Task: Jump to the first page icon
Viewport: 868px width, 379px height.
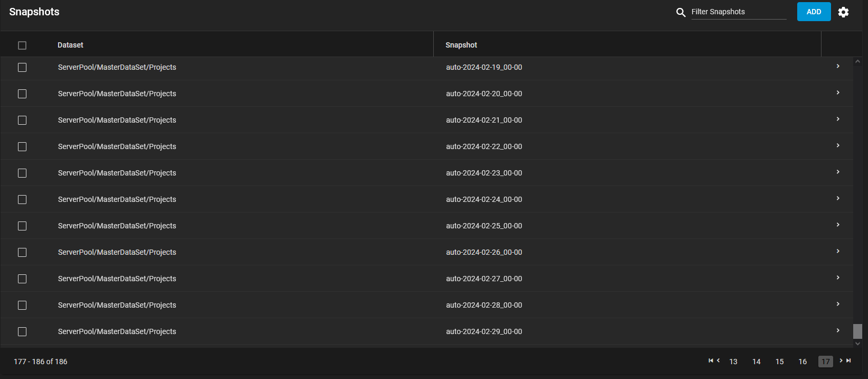Action: [x=711, y=360]
